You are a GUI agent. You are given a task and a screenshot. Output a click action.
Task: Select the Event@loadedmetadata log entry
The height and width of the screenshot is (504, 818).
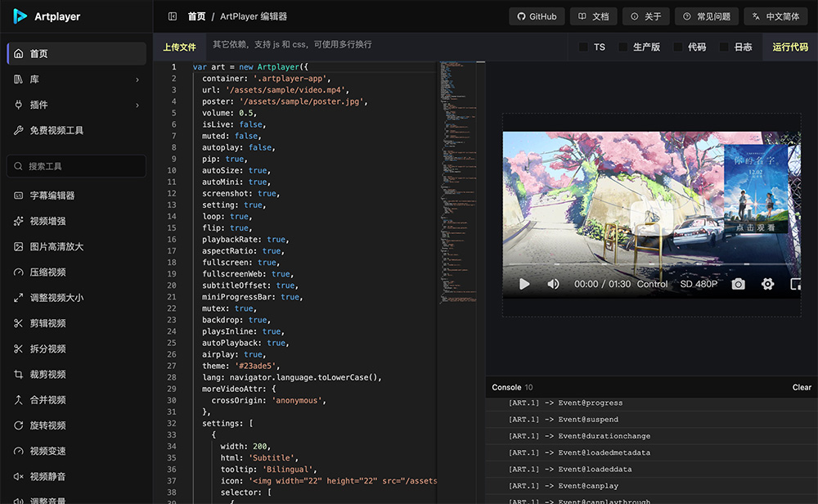[x=652, y=453]
